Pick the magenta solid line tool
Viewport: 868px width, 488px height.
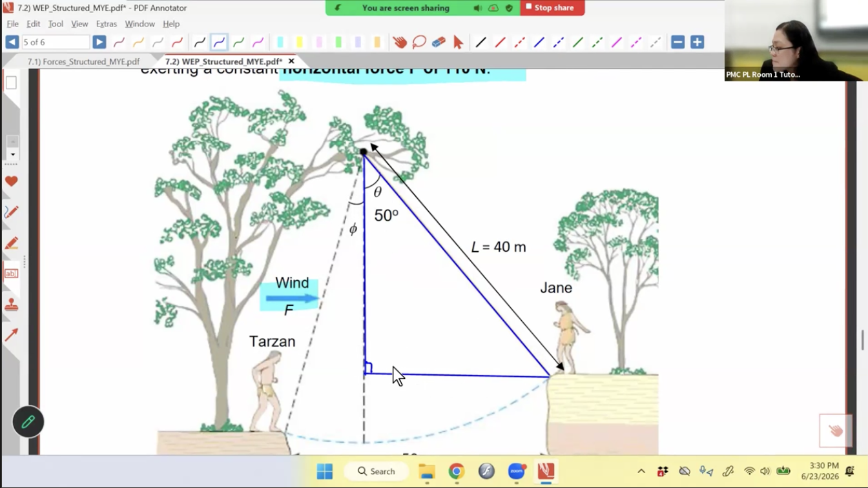(616, 42)
